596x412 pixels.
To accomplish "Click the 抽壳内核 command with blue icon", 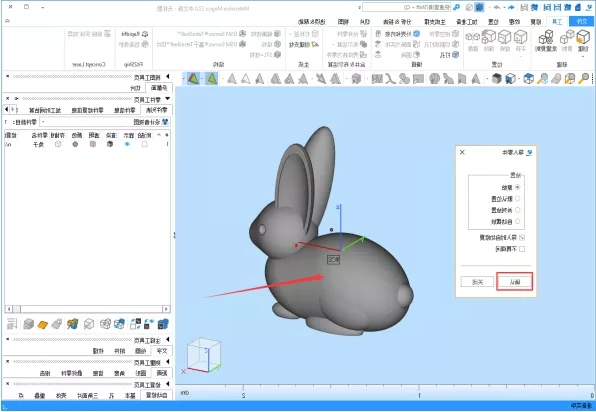I will pyautogui.click(x=402, y=34).
